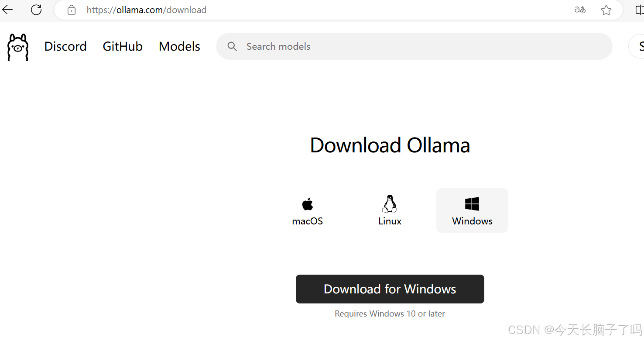Click the ollama.com/download address bar URL
The image size is (644, 341).
[x=147, y=10]
